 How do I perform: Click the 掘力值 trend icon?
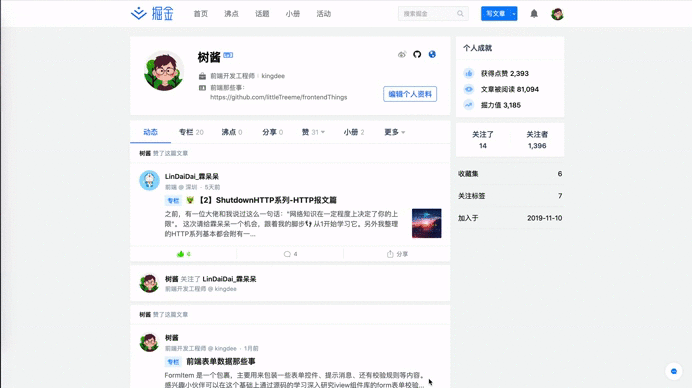(469, 105)
